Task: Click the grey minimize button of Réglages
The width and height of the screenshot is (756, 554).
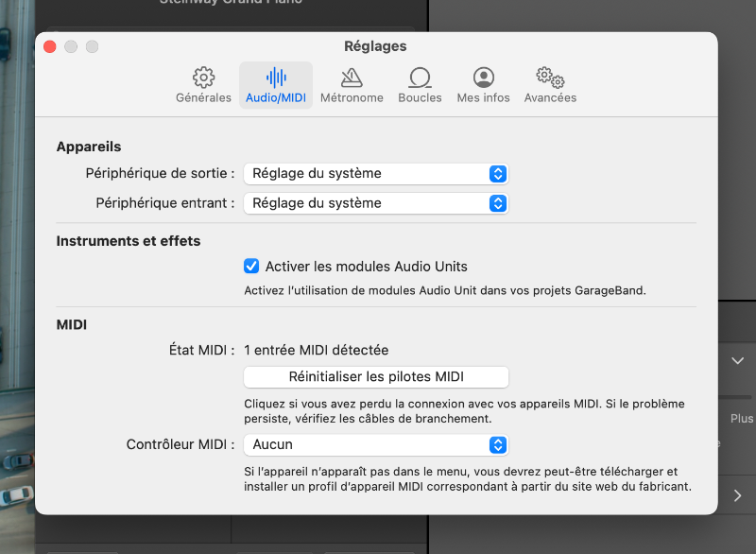Action: point(71,46)
